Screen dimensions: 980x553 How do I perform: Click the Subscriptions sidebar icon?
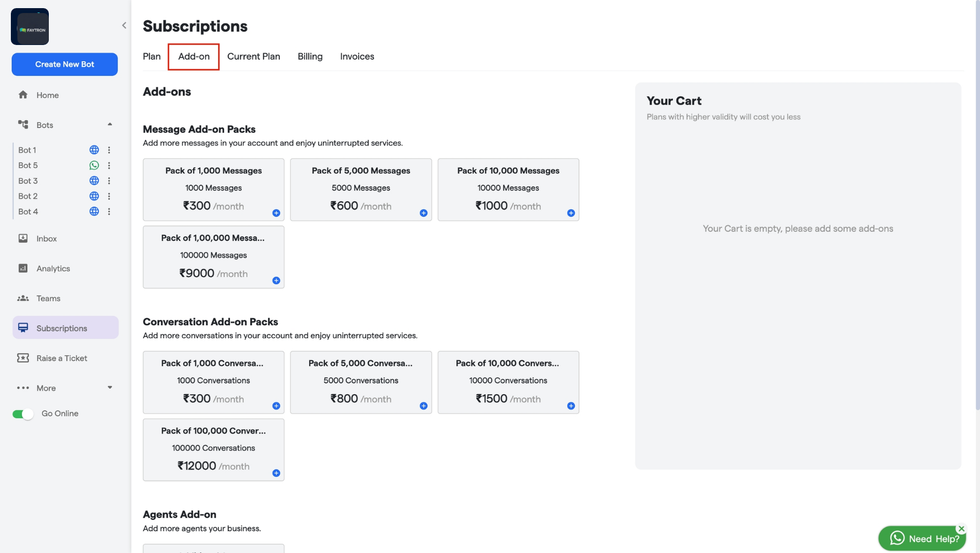23,327
